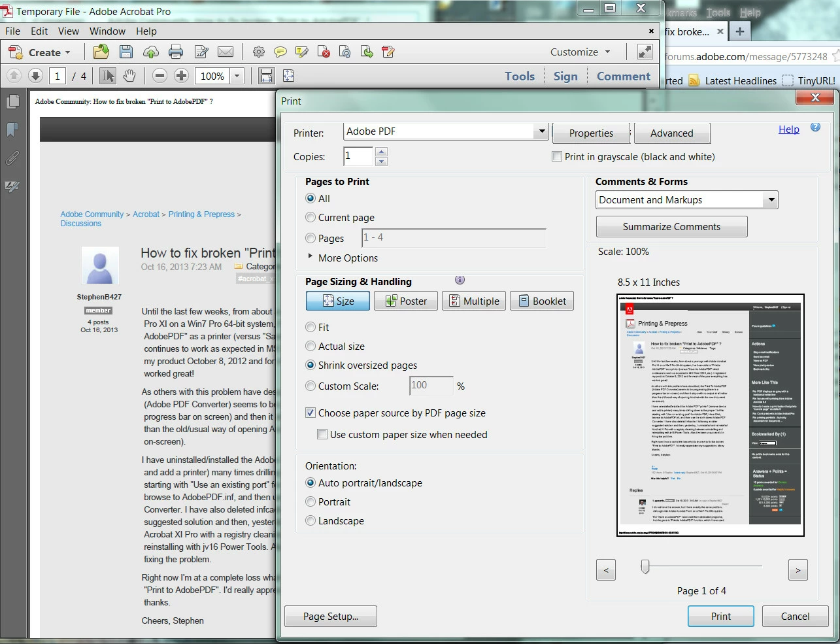Image resolution: width=840 pixels, height=644 pixels.
Task: Toggle Choose paper source by PDF page size
Action: pyautogui.click(x=311, y=413)
